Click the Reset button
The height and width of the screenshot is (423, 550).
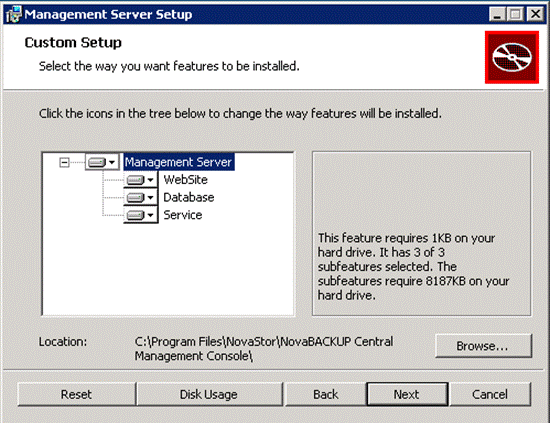click(76, 394)
